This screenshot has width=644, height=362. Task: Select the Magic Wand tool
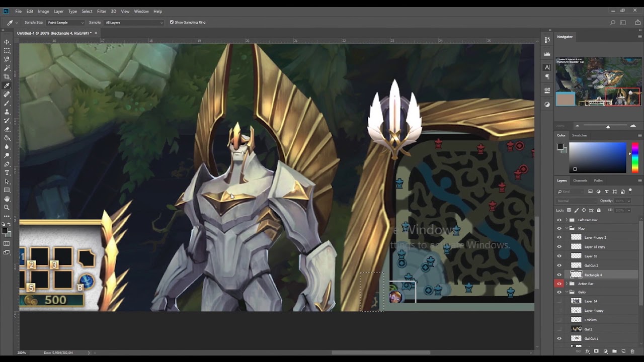[x=7, y=68]
